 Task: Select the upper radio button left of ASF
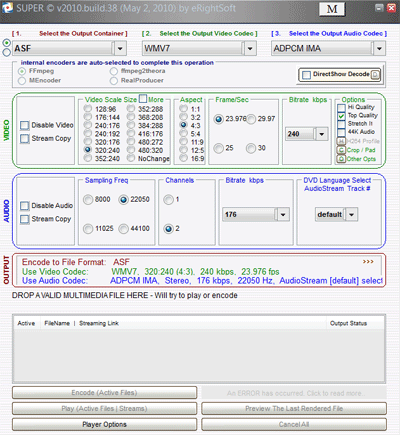point(6,43)
